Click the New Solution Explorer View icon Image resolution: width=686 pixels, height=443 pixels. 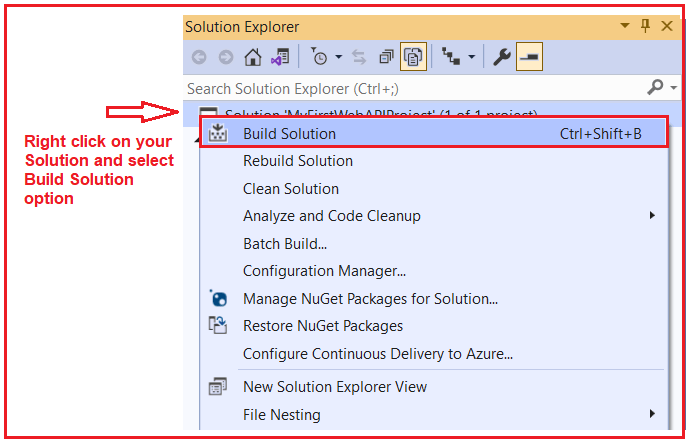217,387
